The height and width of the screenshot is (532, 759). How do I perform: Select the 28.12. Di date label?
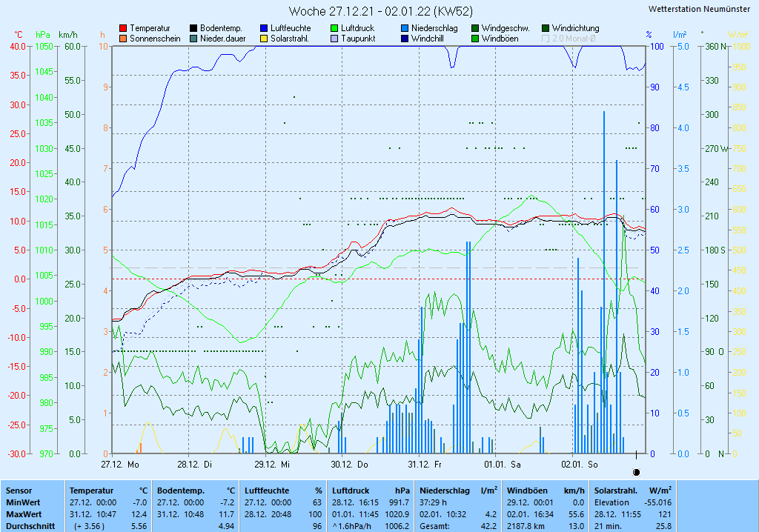tap(195, 465)
